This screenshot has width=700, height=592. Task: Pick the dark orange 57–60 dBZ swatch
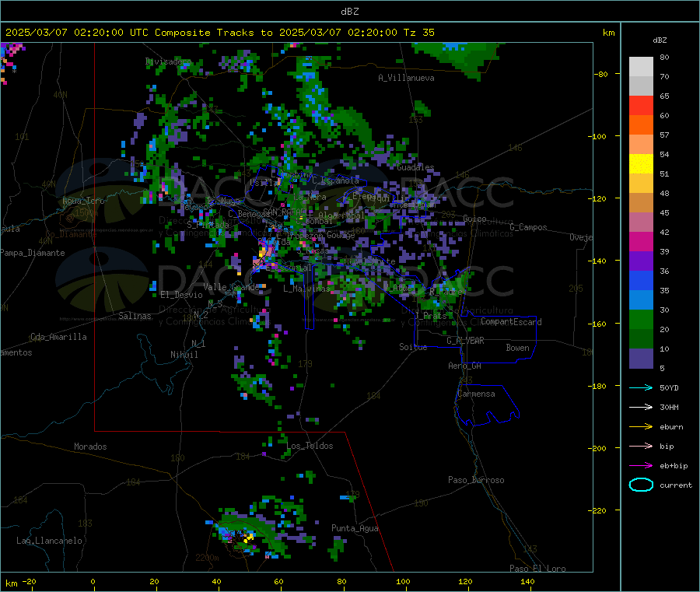pyautogui.click(x=641, y=125)
